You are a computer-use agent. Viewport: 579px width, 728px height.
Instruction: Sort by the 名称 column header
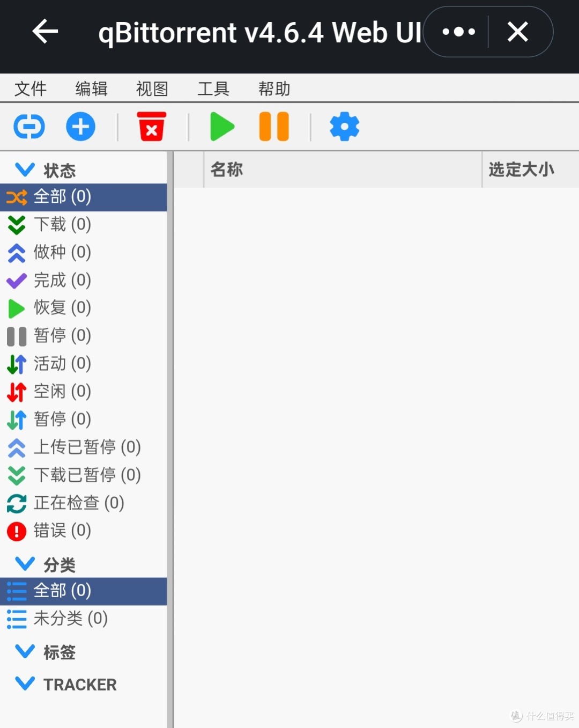(343, 170)
